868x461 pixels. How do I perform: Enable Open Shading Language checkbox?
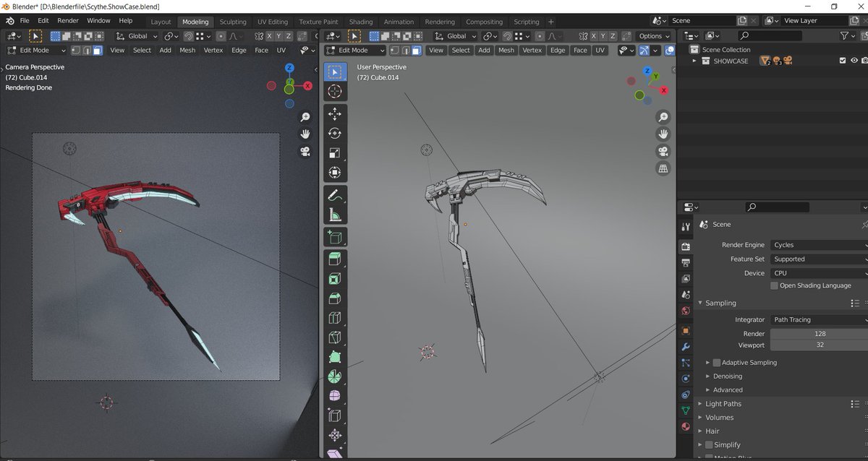(774, 285)
